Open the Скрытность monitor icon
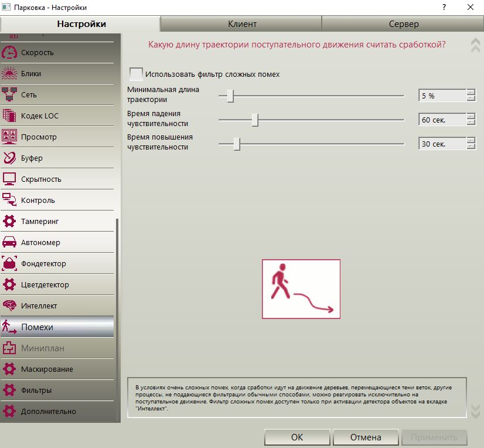 pos(9,179)
